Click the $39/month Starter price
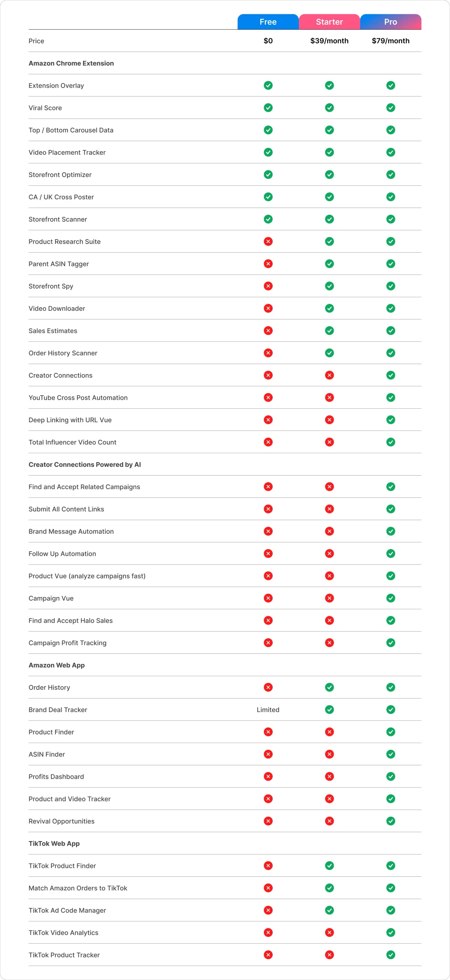450x980 pixels. click(x=329, y=41)
